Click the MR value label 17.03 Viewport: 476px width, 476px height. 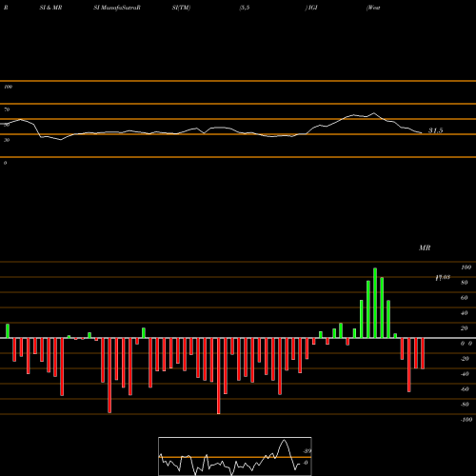click(443, 277)
